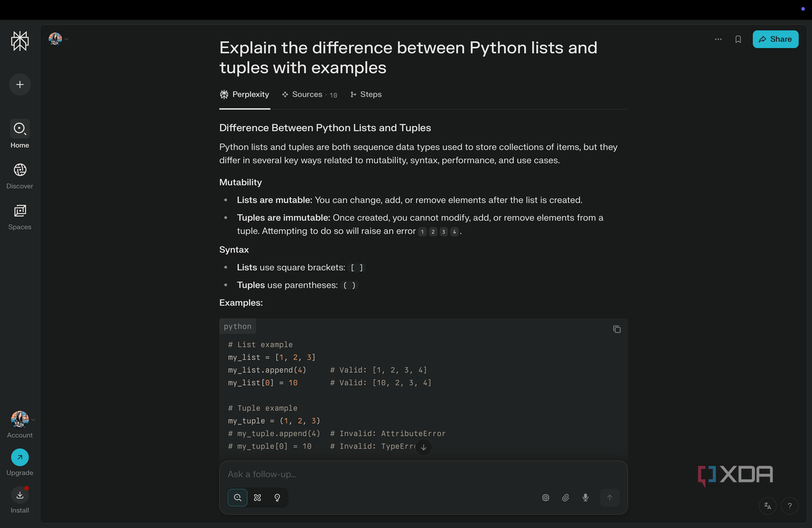The height and width of the screenshot is (528, 812).
Task: Expand the Account menu chevron
Action: click(33, 419)
